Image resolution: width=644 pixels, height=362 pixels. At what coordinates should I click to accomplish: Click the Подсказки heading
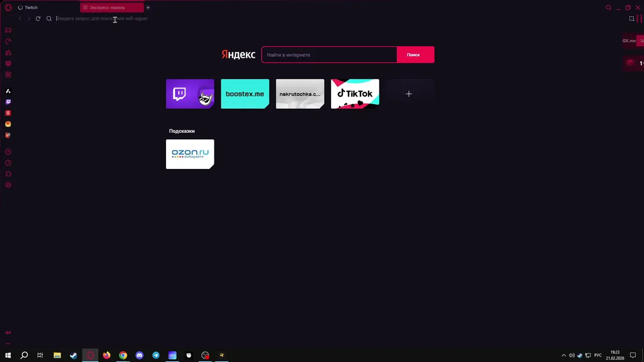(x=182, y=131)
